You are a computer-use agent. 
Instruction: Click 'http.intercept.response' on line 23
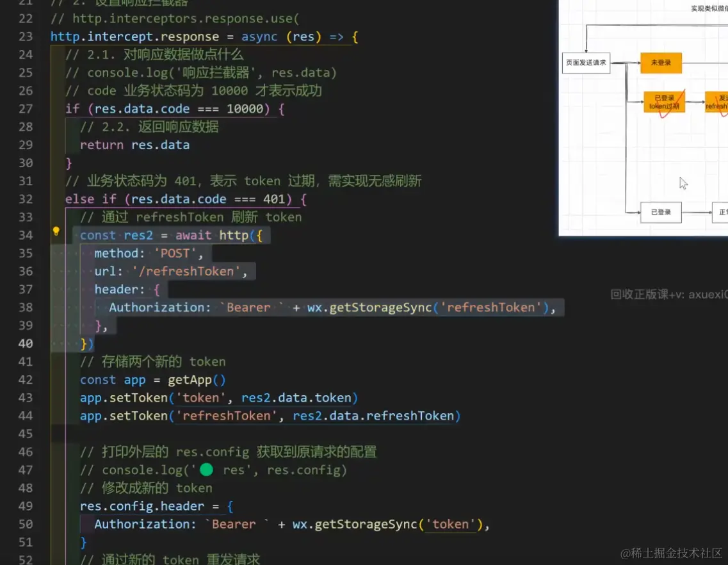(x=134, y=37)
